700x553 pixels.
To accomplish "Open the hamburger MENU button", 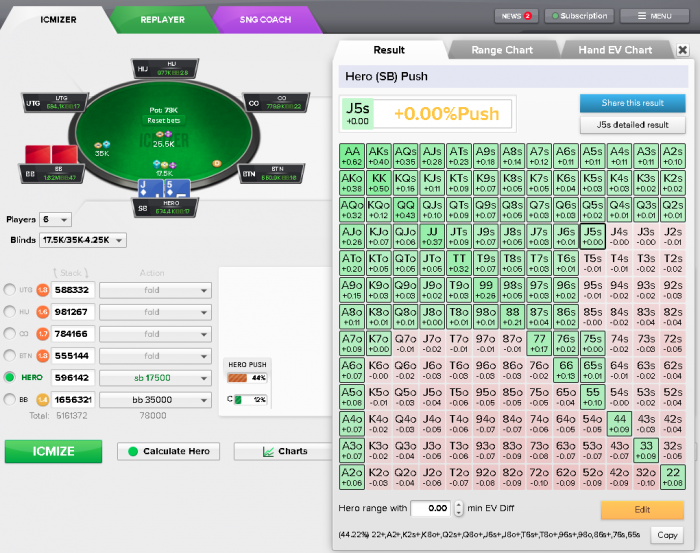I will pos(654,16).
